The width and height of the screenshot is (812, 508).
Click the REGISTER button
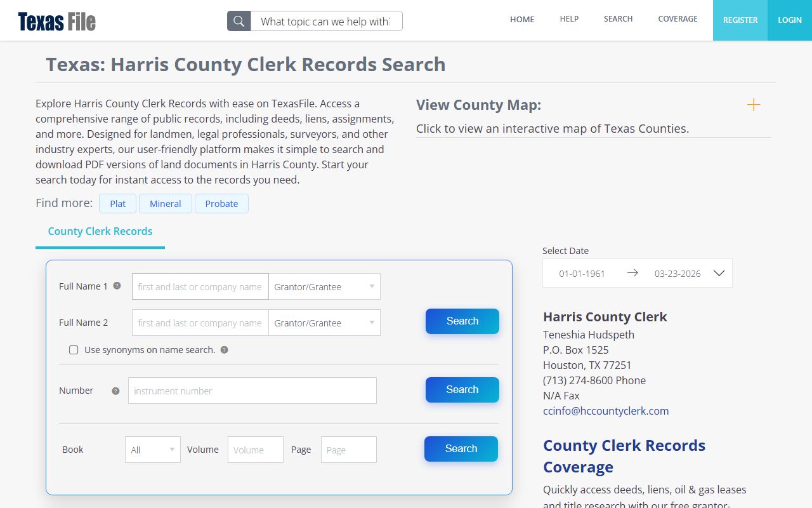click(x=740, y=20)
